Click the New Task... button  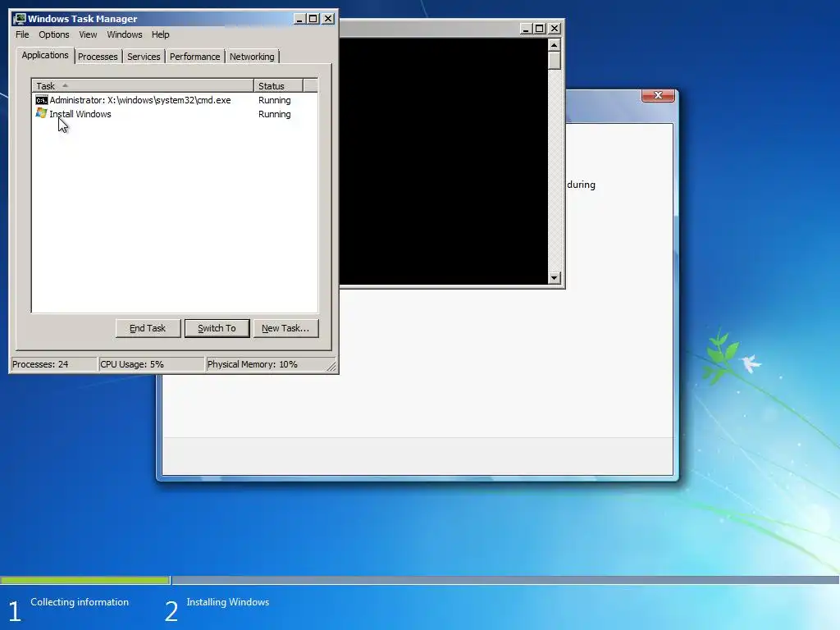coord(285,328)
